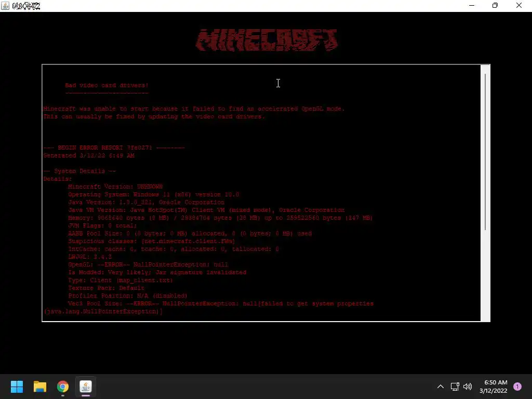
Task: Click the 'Type: Client (map_client.txt)' line
Action: coord(121,280)
